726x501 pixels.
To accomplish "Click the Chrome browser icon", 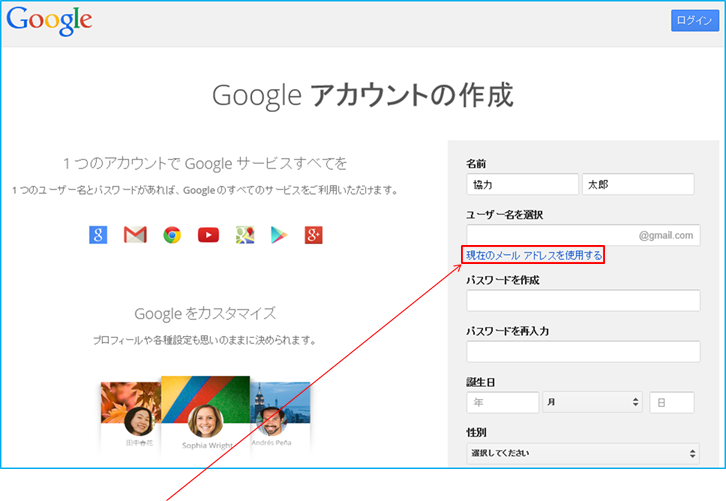I will click(x=172, y=235).
